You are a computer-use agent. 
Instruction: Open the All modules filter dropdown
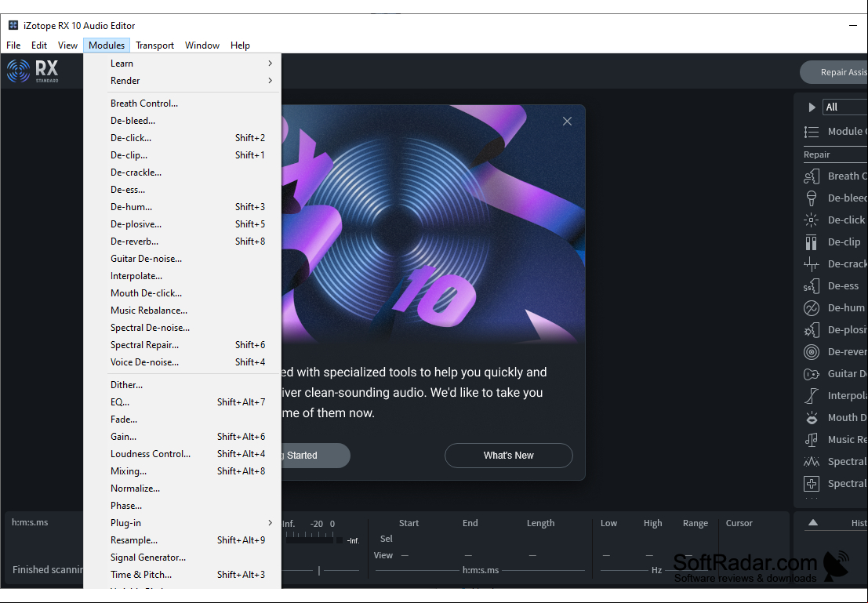point(844,107)
